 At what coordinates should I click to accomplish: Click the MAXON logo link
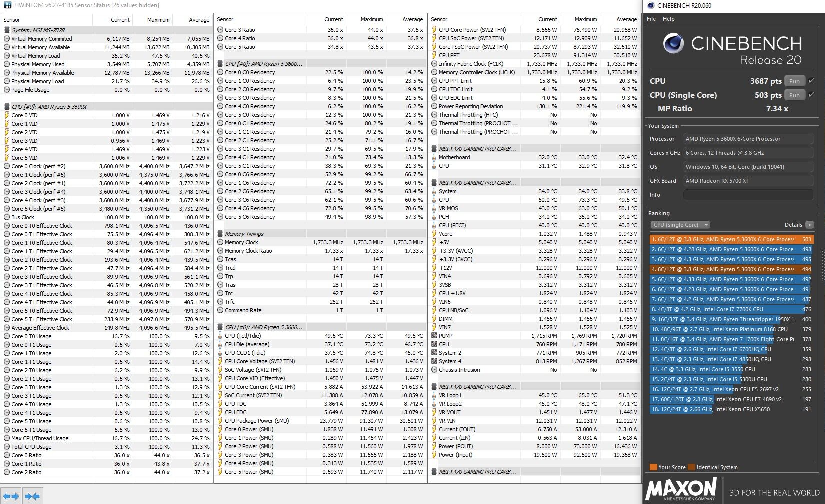[x=681, y=490]
